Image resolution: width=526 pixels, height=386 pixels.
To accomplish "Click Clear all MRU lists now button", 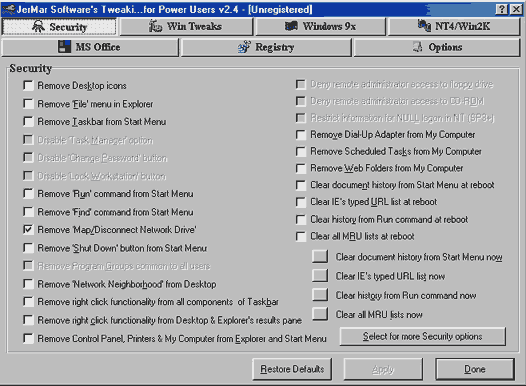I will tap(320, 314).
